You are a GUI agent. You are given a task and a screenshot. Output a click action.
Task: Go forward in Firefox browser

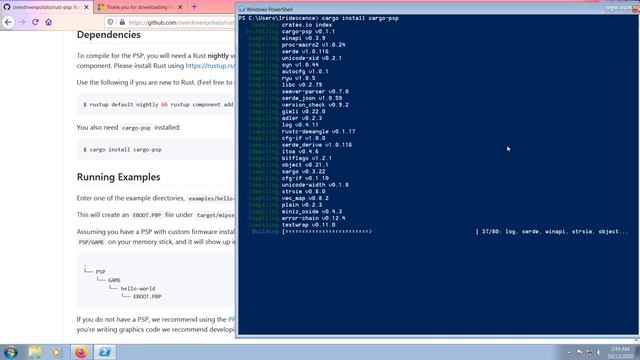(22, 22)
